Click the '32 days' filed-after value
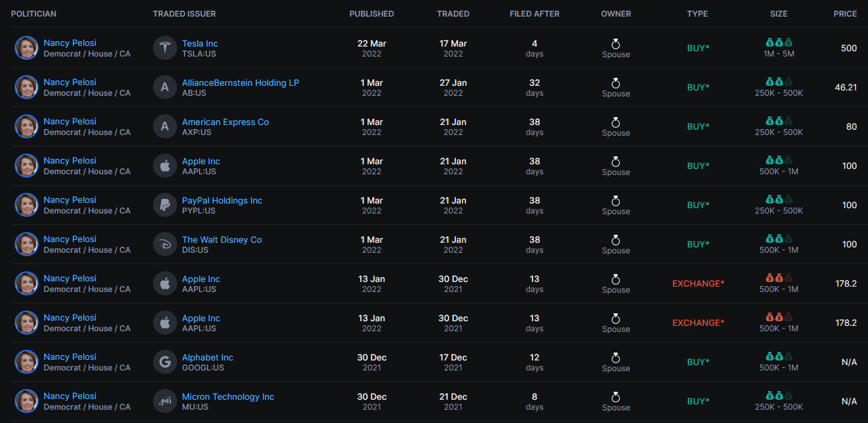Image resolution: width=868 pixels, height=423 pixels. pyautogui.click(x=535, y=87)
